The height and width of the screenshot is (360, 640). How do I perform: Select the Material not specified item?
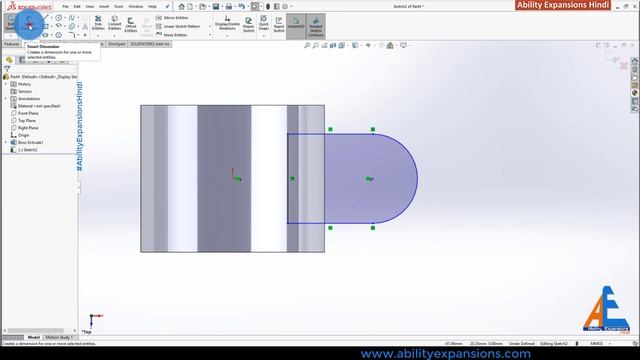pyautogui.click(x=39, y=106)
